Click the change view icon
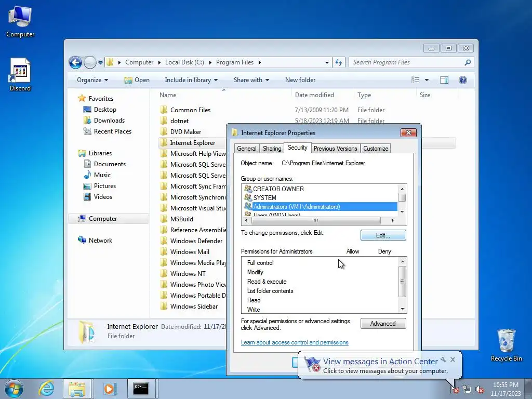This screenshot has width=532, height=399. [x=416, y=80]
